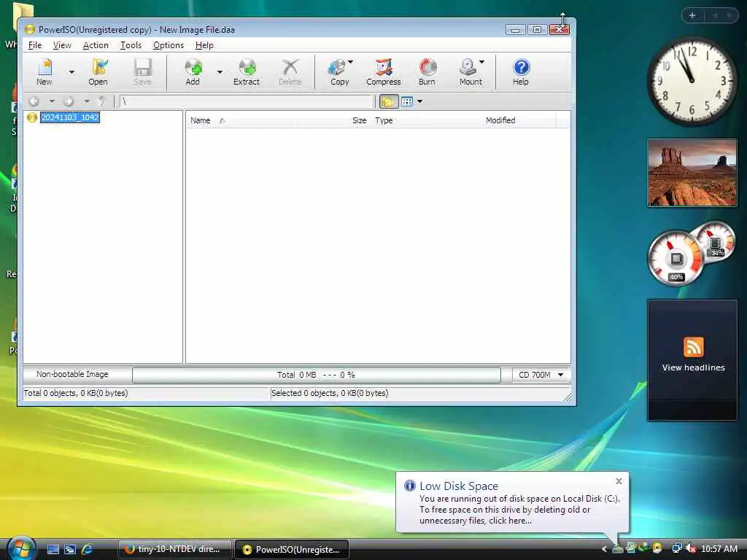This screenshot has height=560, width=747.
Task: Click the path address field
Action: pos(246,101)
